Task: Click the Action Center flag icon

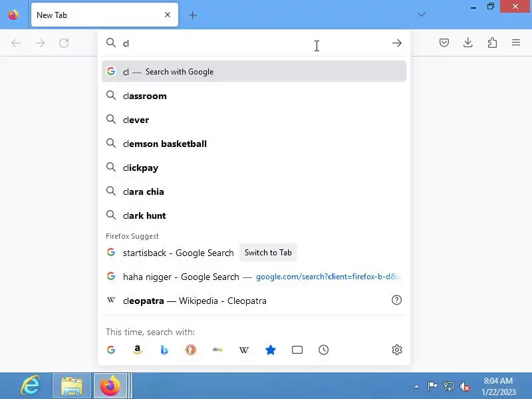Action: [x=432, y=386]
